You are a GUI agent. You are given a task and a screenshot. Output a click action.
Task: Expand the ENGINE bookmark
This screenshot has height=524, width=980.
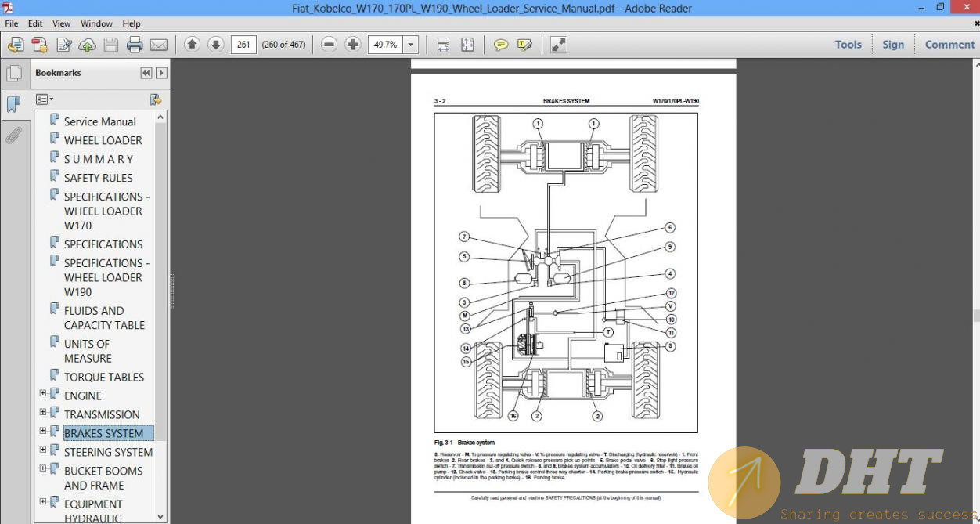click(43, 393)
